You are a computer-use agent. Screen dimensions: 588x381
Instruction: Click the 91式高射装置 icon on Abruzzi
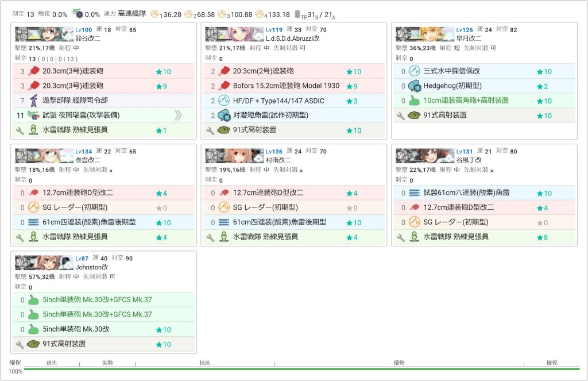[224, 130]
